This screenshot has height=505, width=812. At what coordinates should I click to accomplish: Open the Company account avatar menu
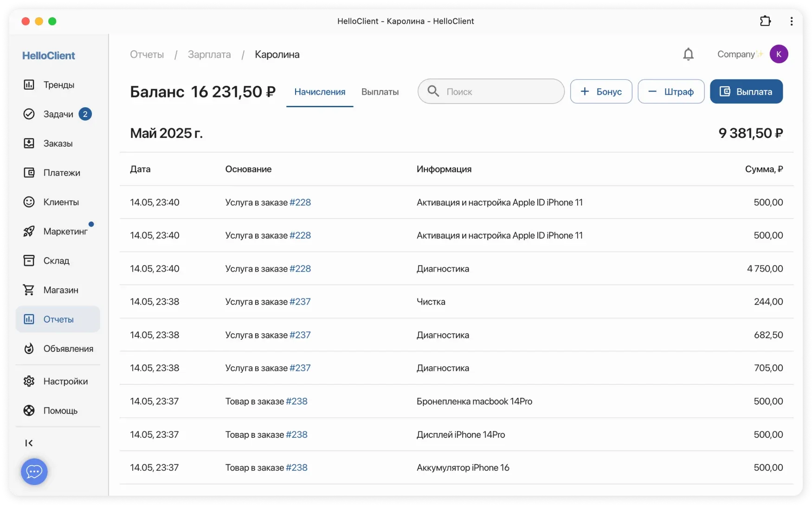tap(779, 54)
